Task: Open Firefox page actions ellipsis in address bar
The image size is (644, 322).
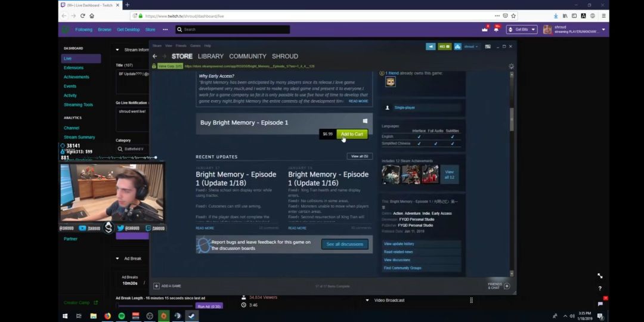Action: 497,16
